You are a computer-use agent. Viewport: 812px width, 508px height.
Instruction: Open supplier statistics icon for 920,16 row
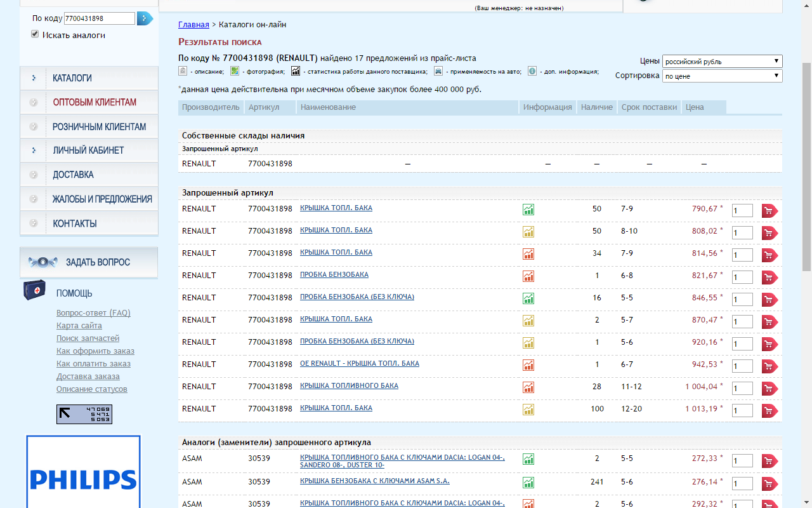pyautogui.click(x=528, y=343)
